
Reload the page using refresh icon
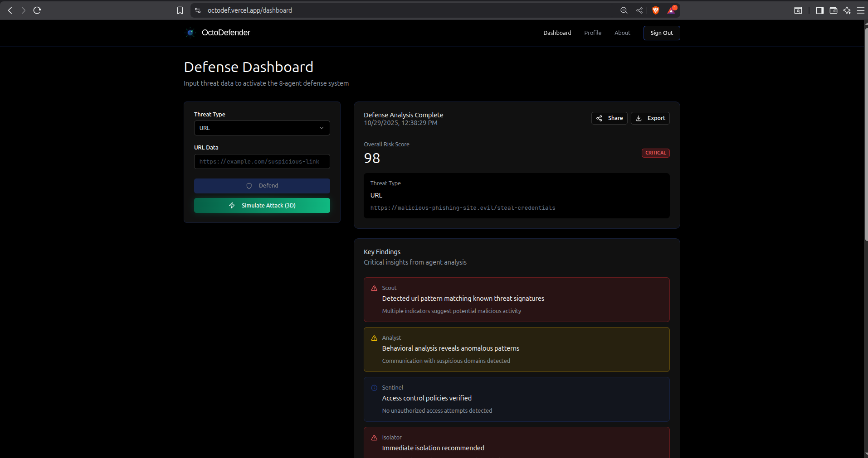coord(37,10)
